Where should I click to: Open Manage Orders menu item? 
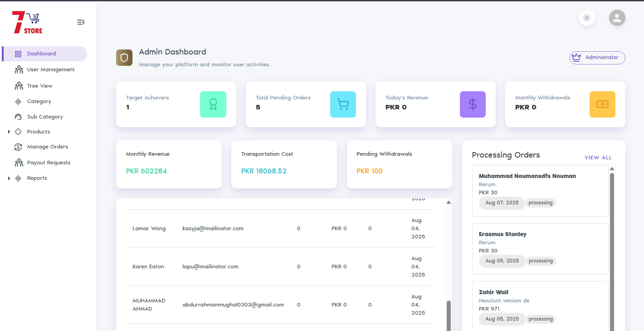(x=44, y=147)
